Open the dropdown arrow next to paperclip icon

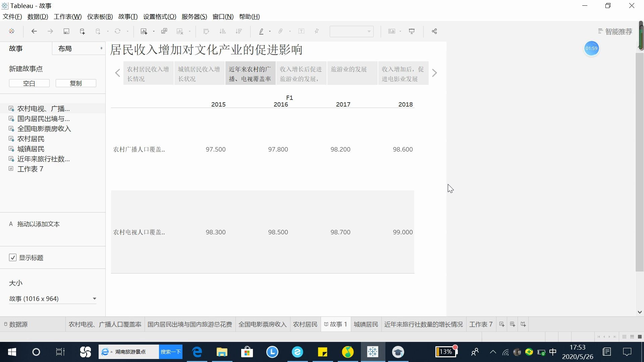tap(290, 31)
